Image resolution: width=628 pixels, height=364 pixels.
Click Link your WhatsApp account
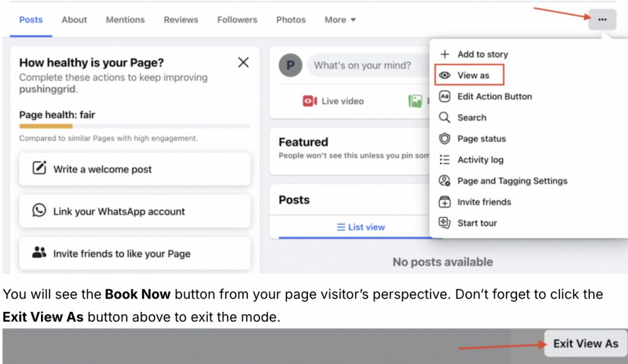coord(135,211)
